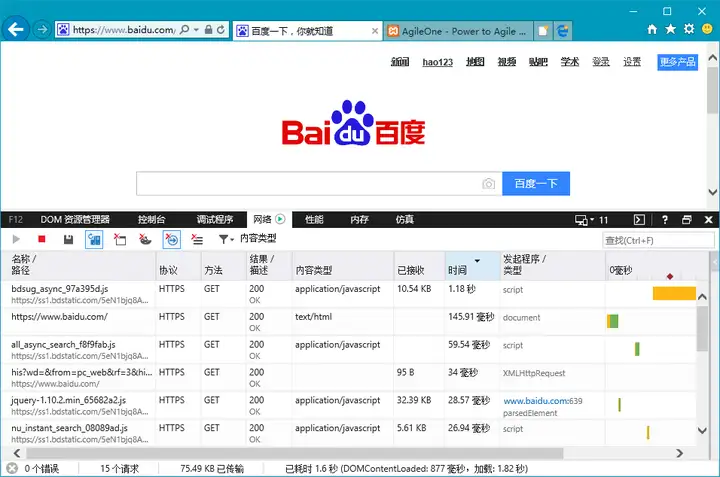This screenshot has width=720, height=477.
Task: Start network capture with the play button
Action: coord(16,239)
